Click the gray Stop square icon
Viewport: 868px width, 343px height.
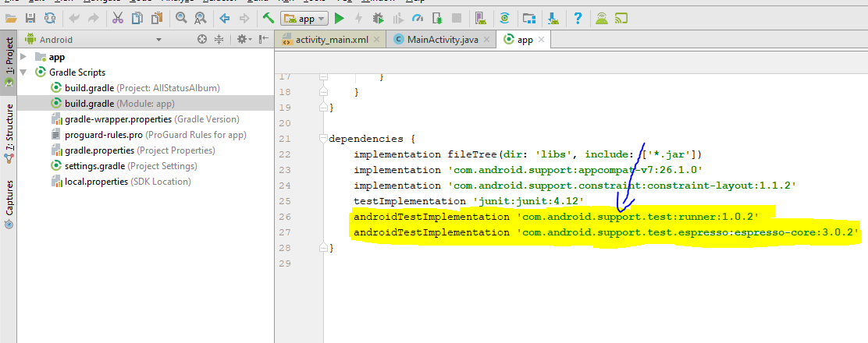tap(456, 18)
